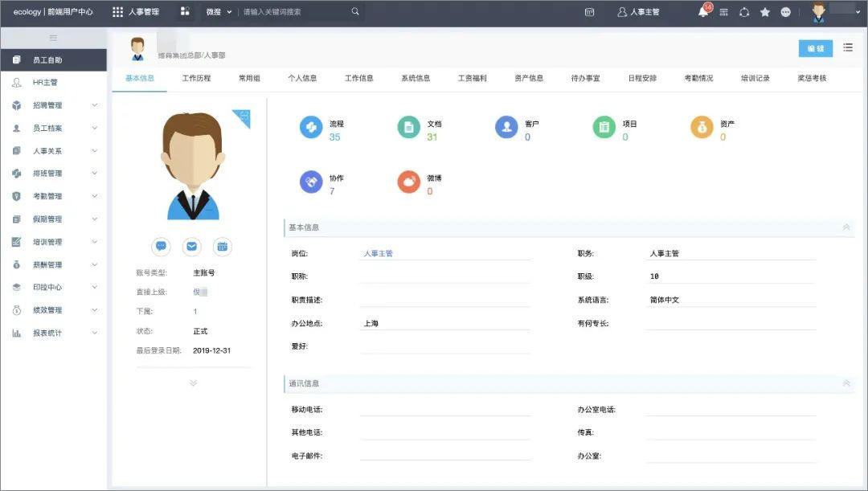The image size is (868, 491).
Task: Open the 客户 customer icon
Action: (x=507, y=127)
